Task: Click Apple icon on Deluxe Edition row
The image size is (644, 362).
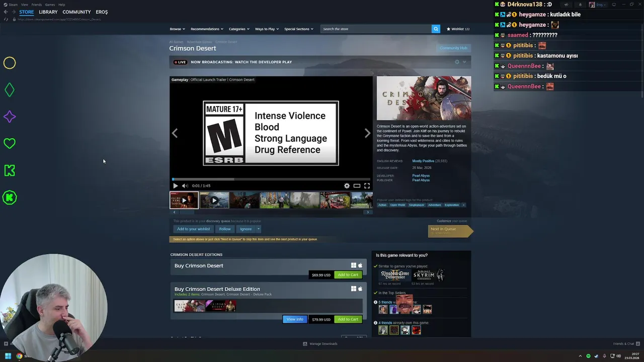Action: (x=360, y=289)
